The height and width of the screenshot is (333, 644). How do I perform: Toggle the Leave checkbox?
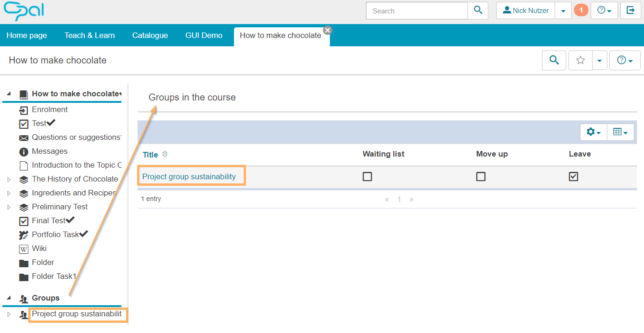574,176
